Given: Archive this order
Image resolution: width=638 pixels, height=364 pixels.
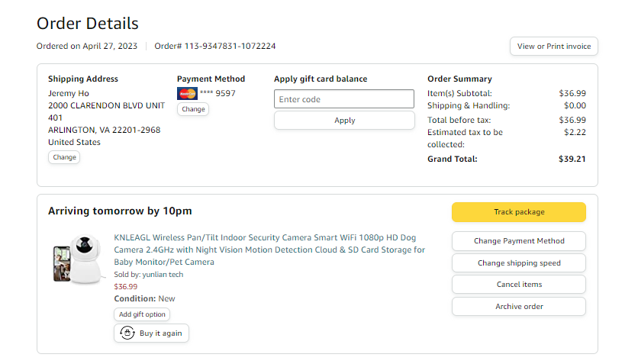Looking at the screenshot, I should [519, 307].
